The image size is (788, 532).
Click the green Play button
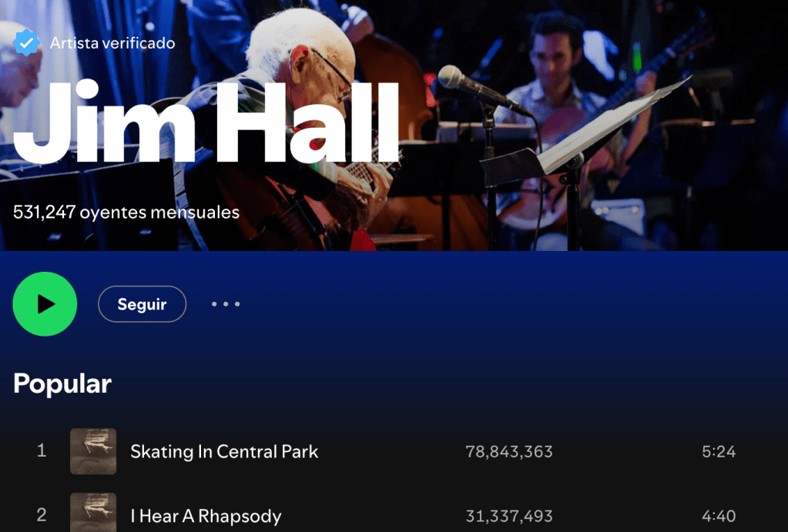coord(45,304)
